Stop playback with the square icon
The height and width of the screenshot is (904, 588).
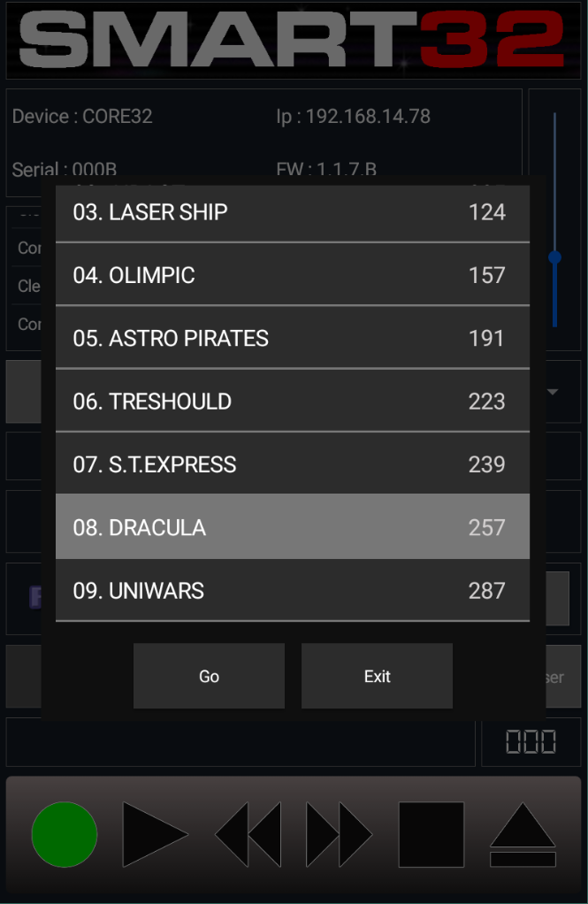point(431,834)
